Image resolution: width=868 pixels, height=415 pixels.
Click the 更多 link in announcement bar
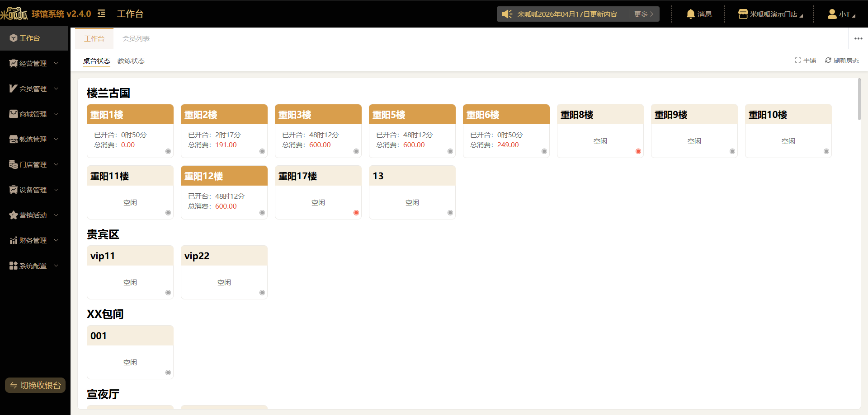click(643, 14)
